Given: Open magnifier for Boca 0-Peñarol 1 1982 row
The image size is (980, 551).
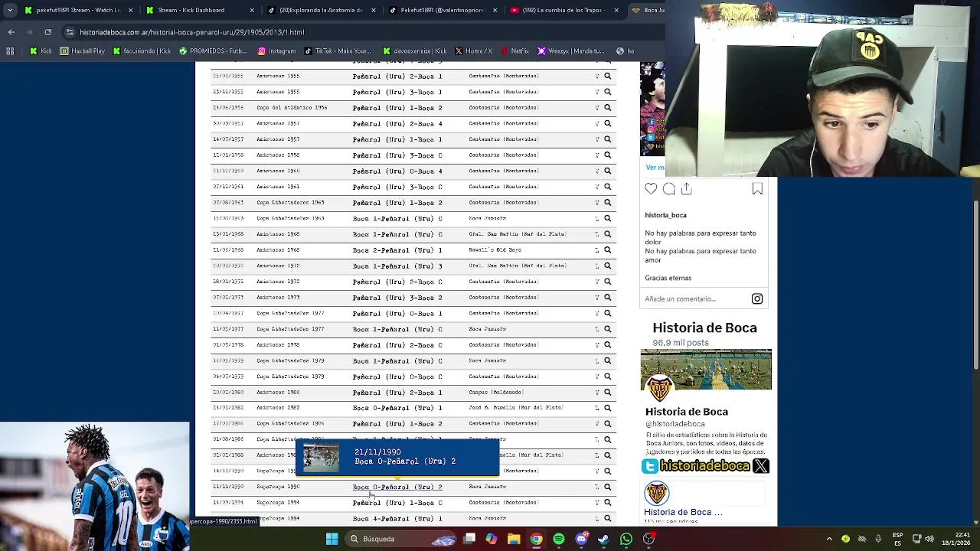Looking at the screenshot, I should click(x=608, y=408).
